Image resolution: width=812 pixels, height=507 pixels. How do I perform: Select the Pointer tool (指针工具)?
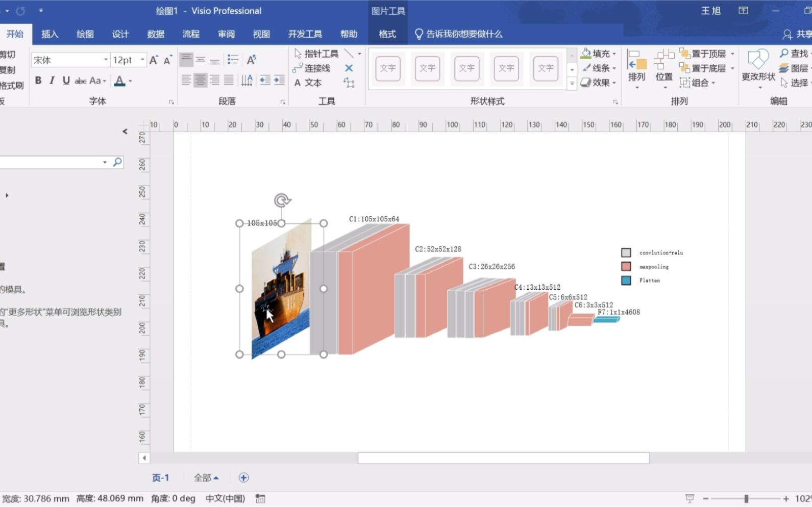pos(316,54)
